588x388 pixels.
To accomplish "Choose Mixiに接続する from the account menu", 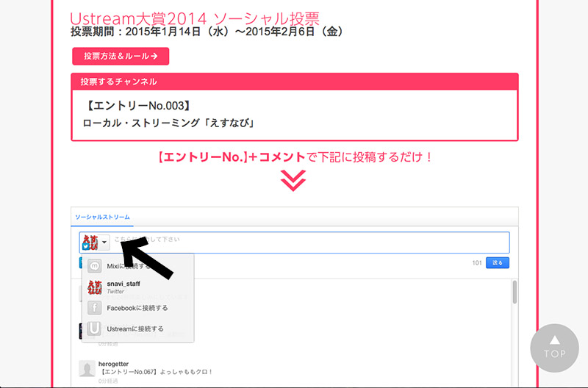I will pos(137,266).
